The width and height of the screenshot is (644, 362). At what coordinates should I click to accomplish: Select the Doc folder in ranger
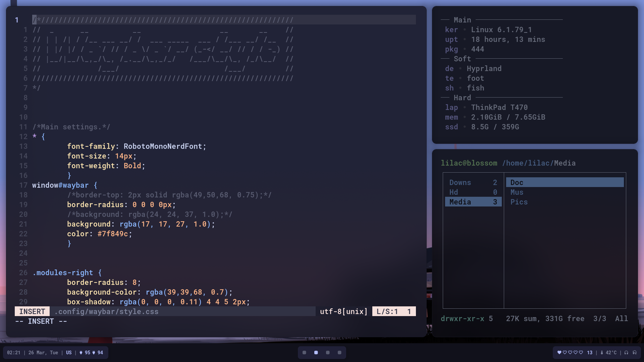(x=565, y=182)
